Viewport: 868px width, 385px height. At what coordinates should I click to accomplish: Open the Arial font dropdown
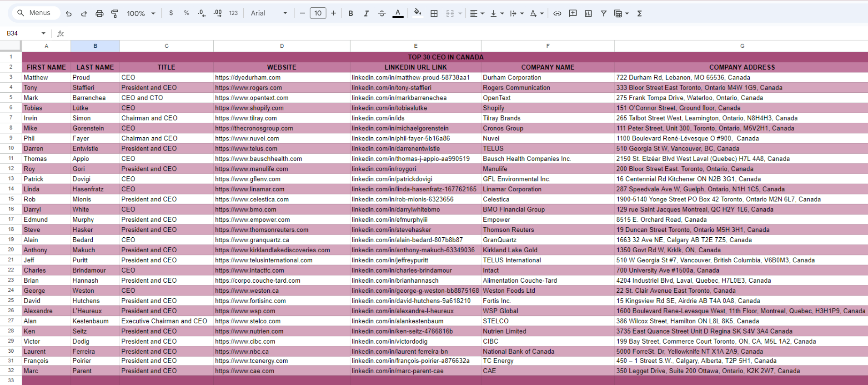click(x=269, y=13)
